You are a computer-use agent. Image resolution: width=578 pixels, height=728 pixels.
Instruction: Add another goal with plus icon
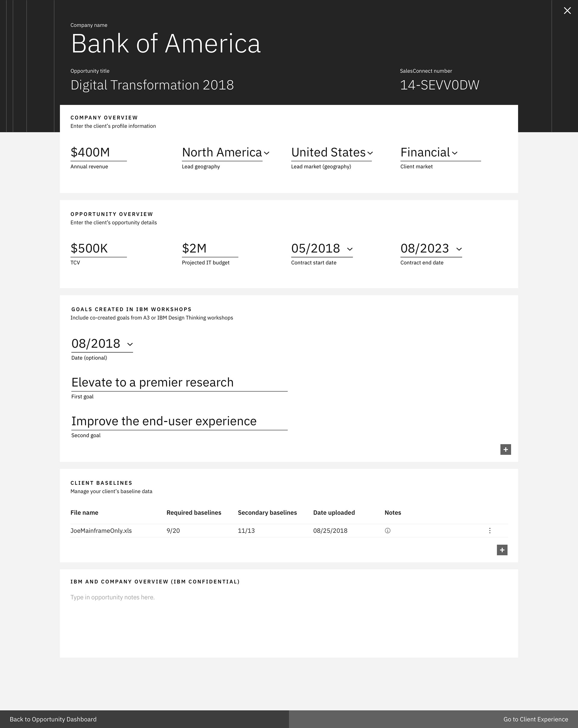[x=505, y=450]
